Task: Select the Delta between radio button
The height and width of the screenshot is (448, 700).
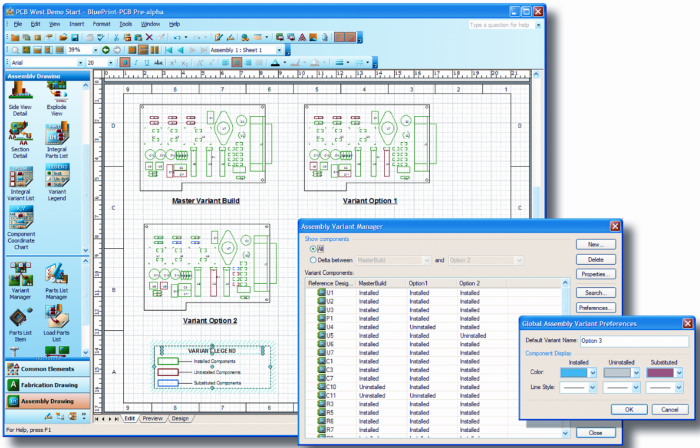Action: [313, 260]
